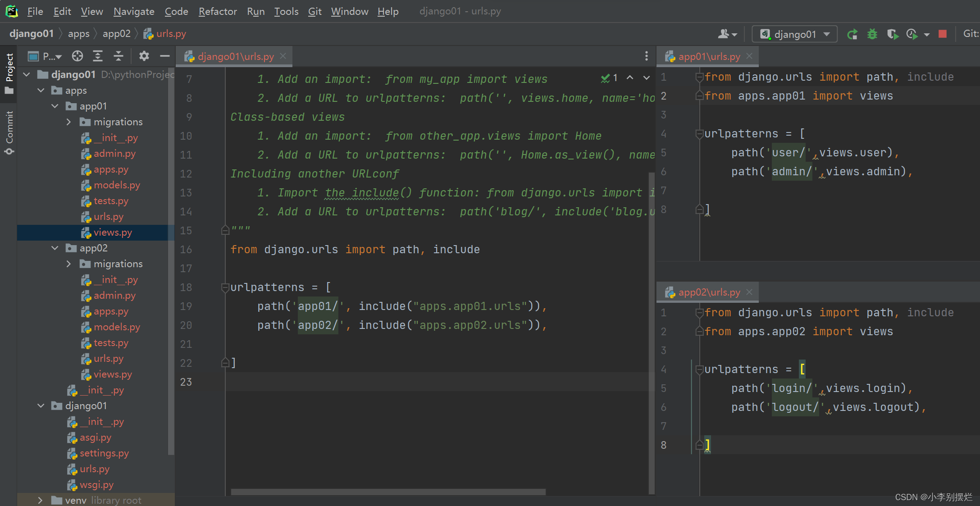
Task: Fold the docstring at line 15
Action: pos(225,230)
